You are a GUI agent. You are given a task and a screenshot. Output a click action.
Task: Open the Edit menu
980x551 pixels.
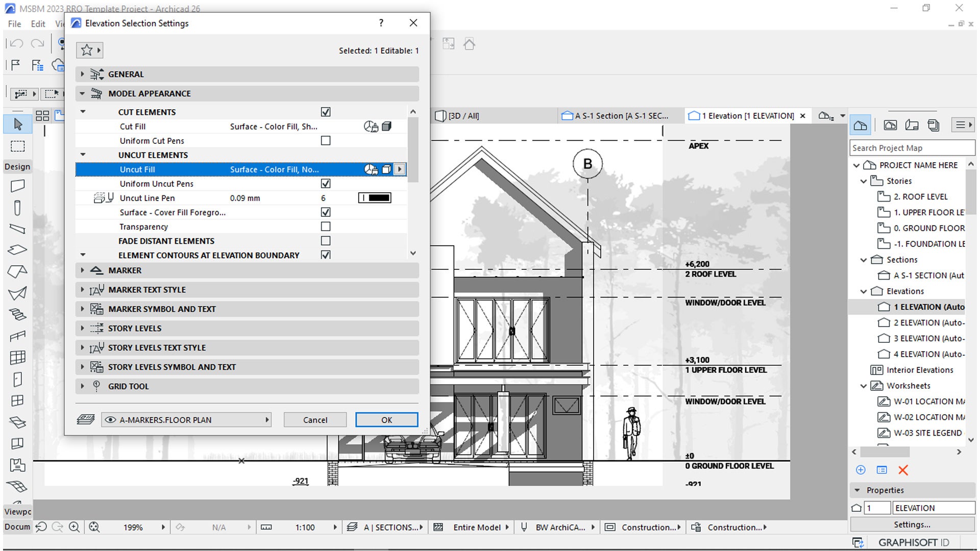coord(37,23)
